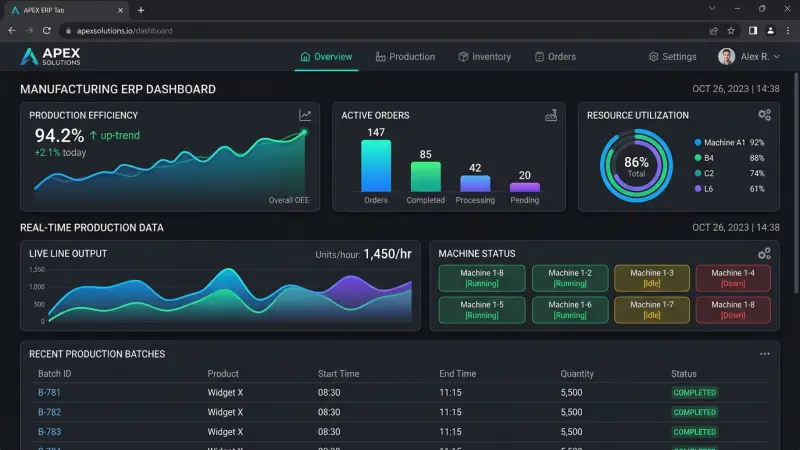
Task: Click the site lock icon in address bar
Action: pos(68,31)
